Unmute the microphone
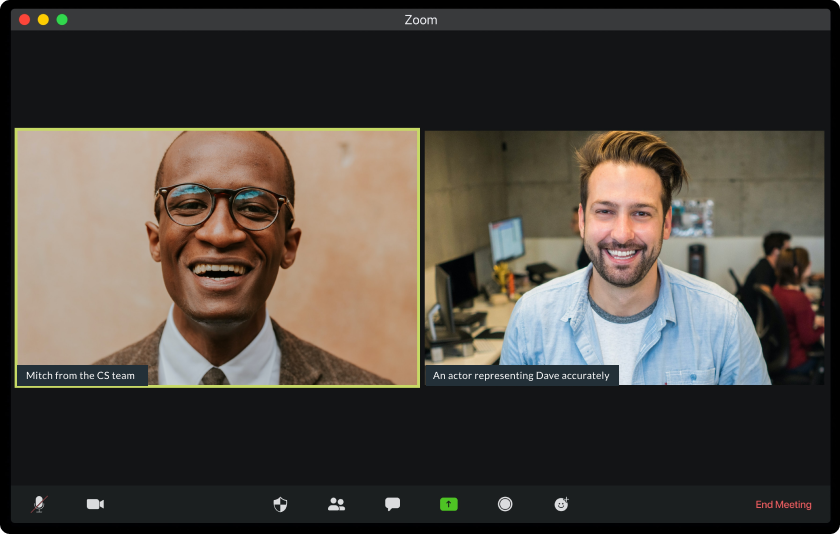The width and height of the screenshot is (840, 534). point(39,504)
